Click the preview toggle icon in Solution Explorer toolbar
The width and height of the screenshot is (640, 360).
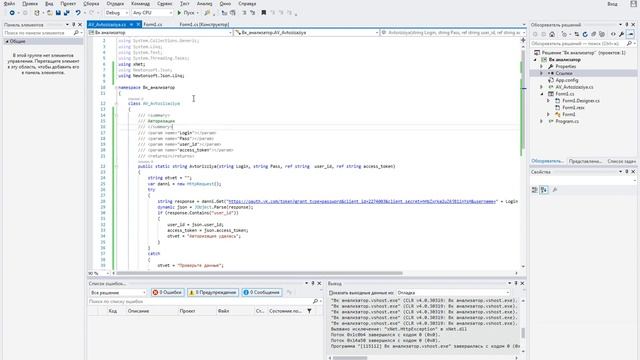click(631, 34)
